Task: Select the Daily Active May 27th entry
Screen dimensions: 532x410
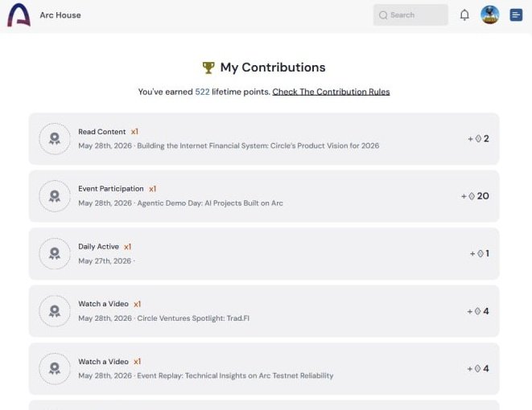Action: (x=264, y=254)
